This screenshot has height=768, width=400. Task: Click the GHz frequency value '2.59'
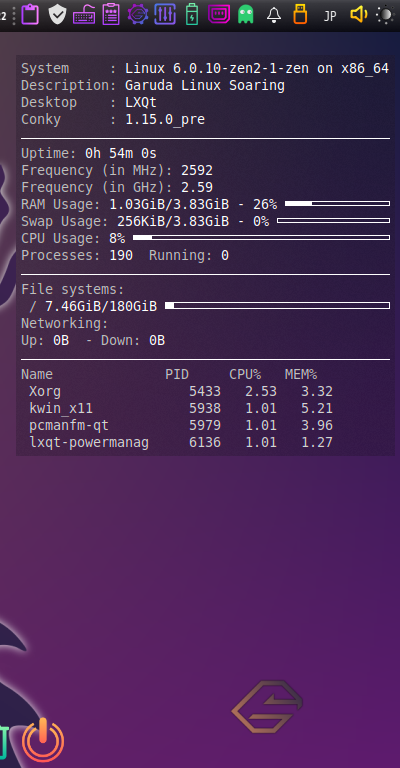(x=197, y=188)
